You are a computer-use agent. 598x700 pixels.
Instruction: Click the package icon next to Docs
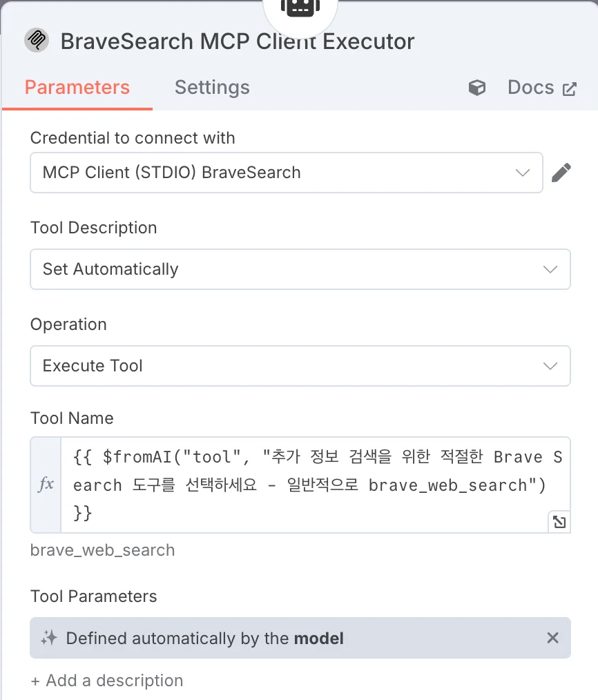pyautogui.click(x=476, y=87)
